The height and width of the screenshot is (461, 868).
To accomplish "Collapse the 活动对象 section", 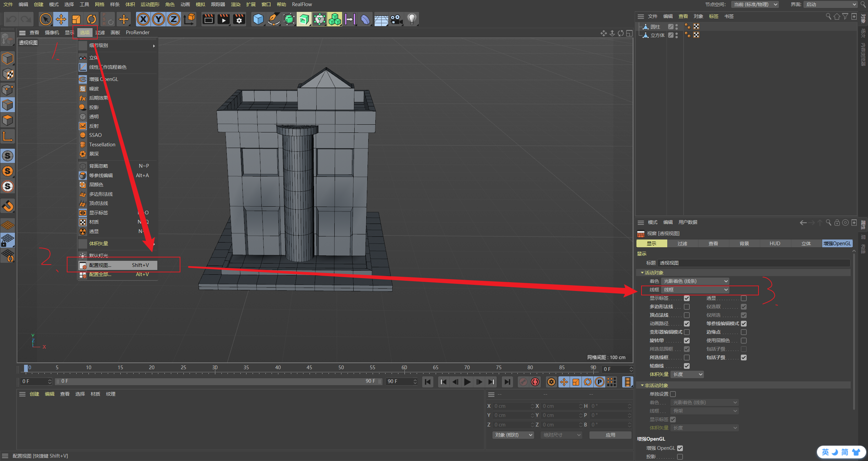I will click(642, 273).
